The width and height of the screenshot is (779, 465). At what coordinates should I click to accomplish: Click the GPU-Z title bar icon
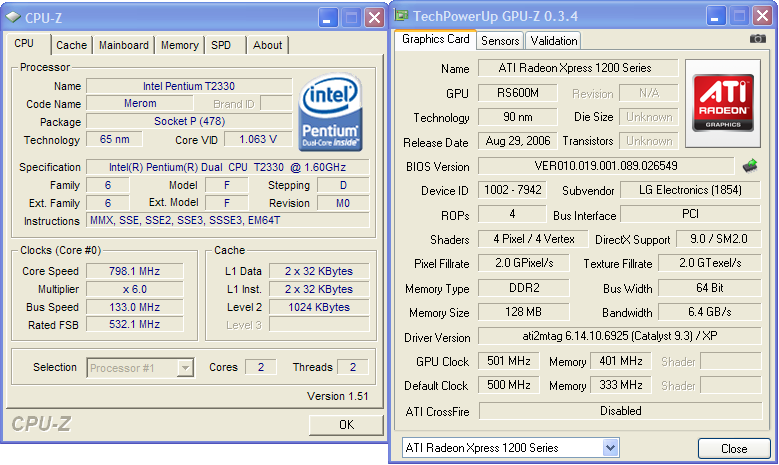(x=401, y=15)
